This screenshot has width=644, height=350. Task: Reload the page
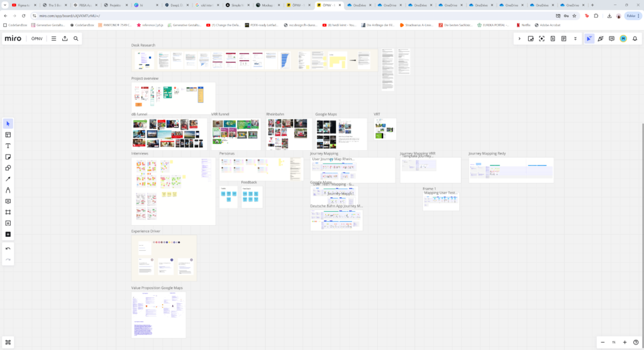click(23, 16)
